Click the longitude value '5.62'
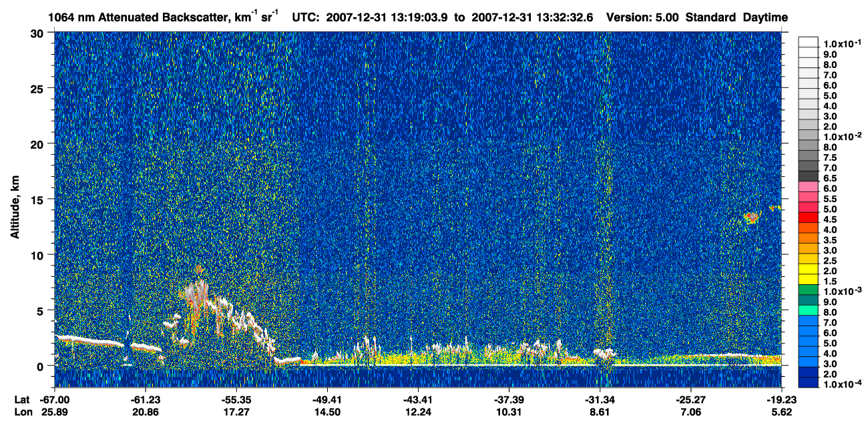Screen dimensions: 868x445 [782, 412]
